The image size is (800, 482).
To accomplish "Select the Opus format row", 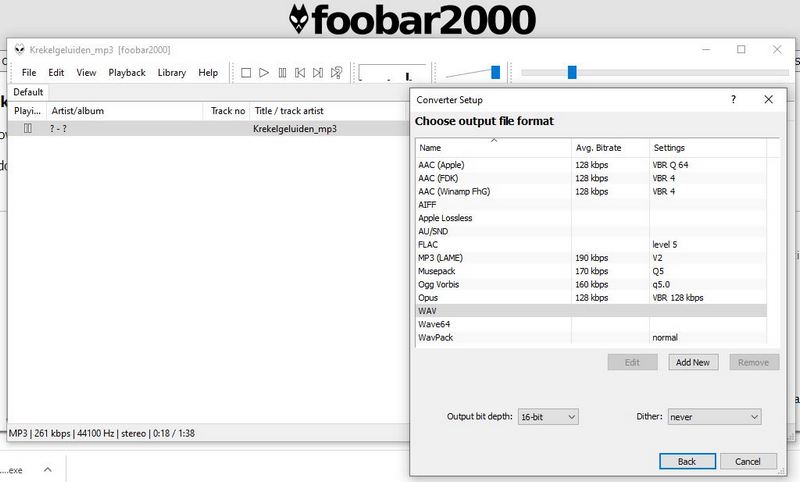I will click(591, 297).
